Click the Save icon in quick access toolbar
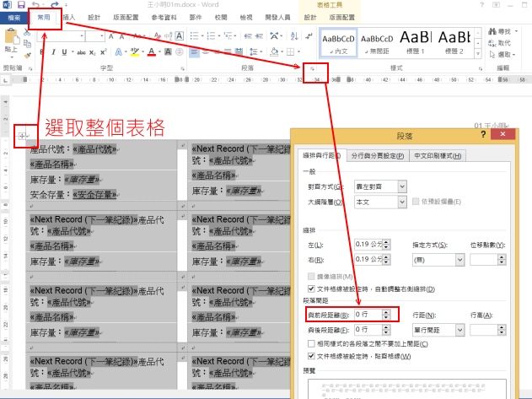The height and width of the screenshot is (399, 532). 21,5
